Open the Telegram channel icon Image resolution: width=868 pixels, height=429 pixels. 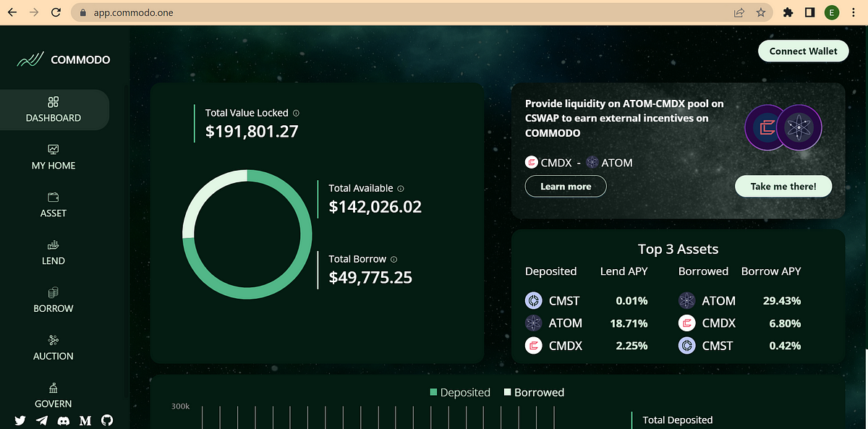tap(41, 420)
